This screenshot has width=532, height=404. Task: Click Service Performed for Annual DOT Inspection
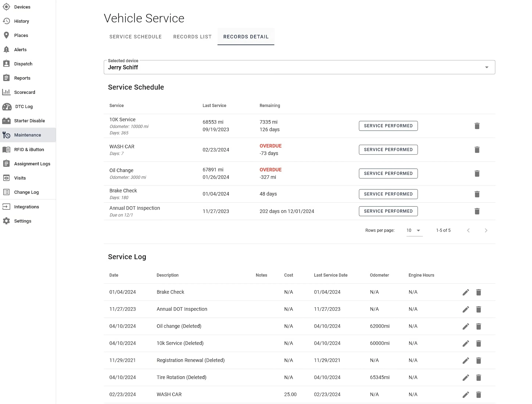click(x=388, y=211)
